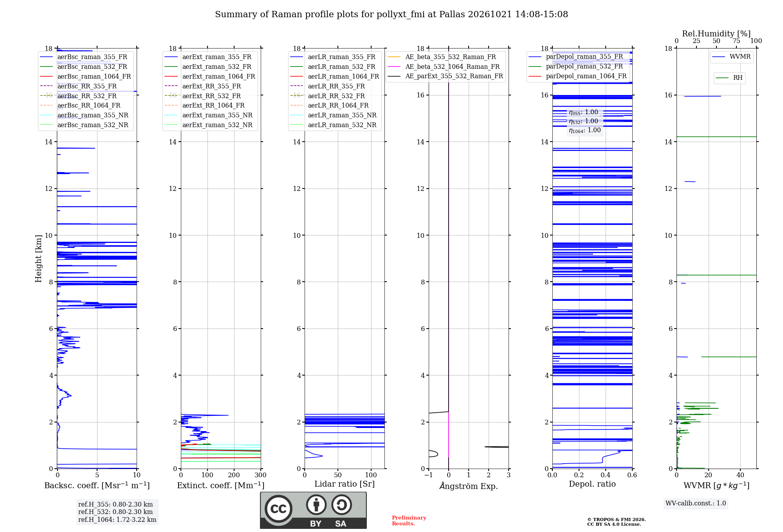Click the RH legend entry
Viewport: 783px width, 532px height.
(x=729, y=78)
